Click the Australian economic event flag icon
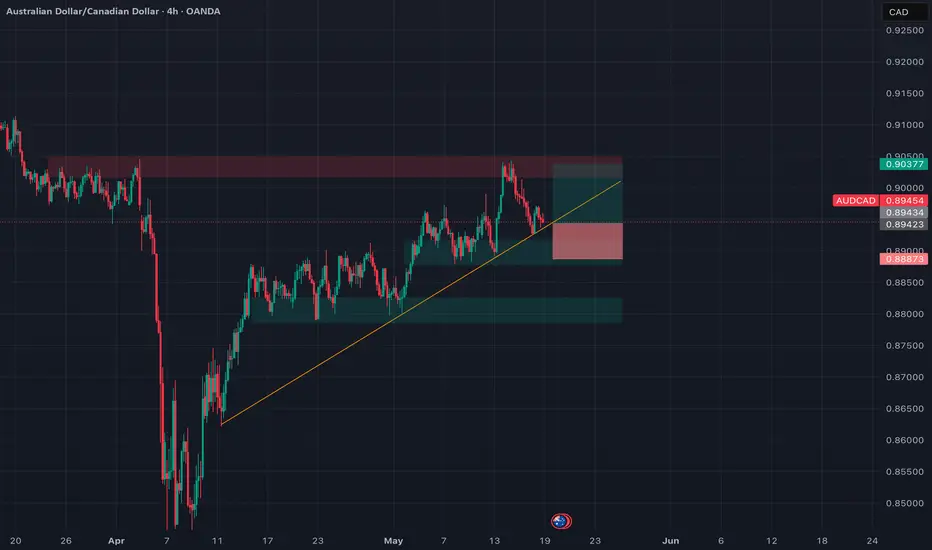932x550 pixels. pyautogui.click(x=560, y=521)
